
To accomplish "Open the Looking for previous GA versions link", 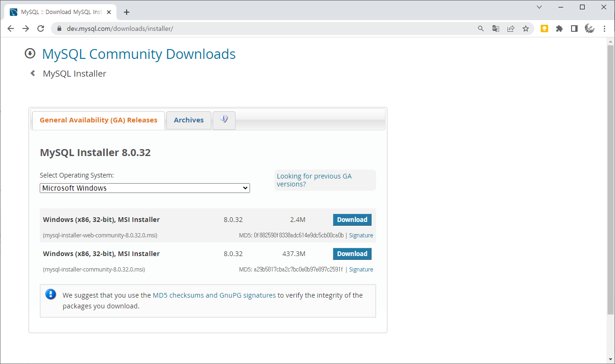I will [314, 180].
